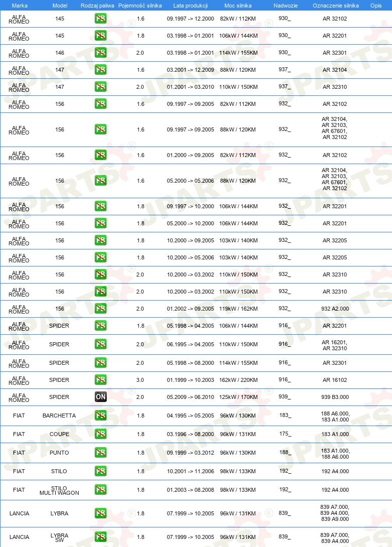
Task: Click the Nadwozie column header
Action: coord(285,6)
